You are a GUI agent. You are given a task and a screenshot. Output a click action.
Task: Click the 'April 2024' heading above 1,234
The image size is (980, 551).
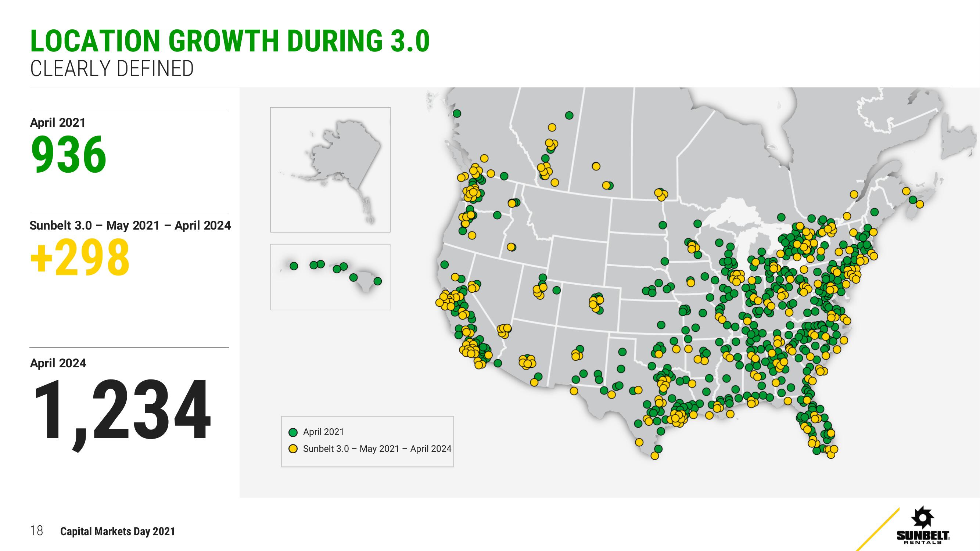tap(58, 364)
